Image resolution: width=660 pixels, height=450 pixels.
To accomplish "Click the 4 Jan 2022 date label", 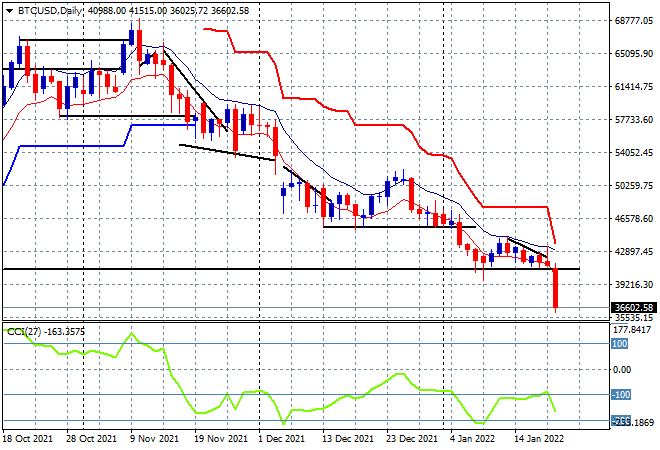I will 473,439.
